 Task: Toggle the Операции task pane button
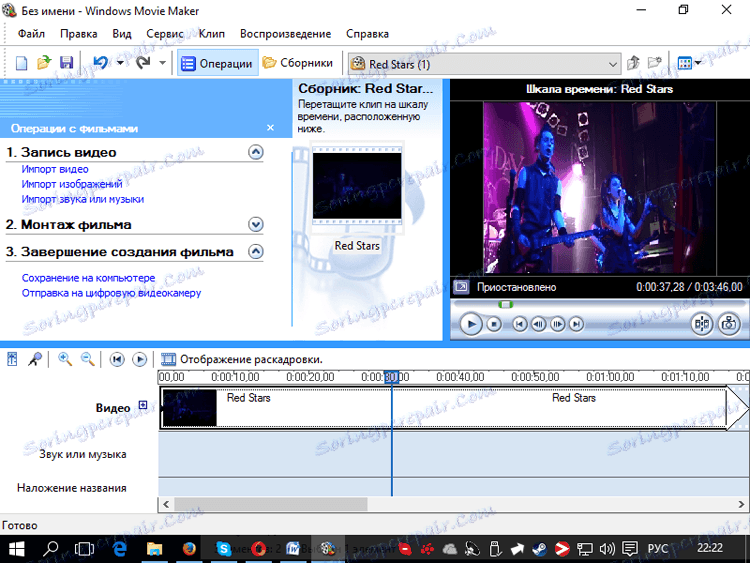coord(217,63)
